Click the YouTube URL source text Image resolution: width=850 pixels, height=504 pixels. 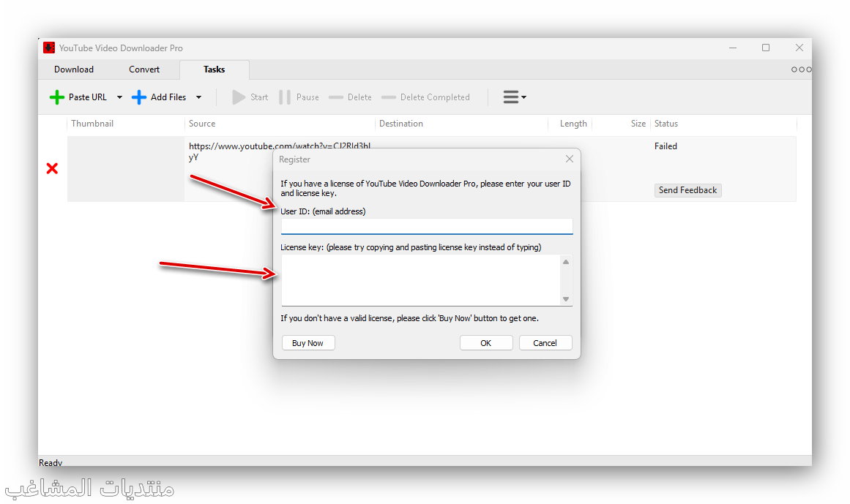(279, 151)
